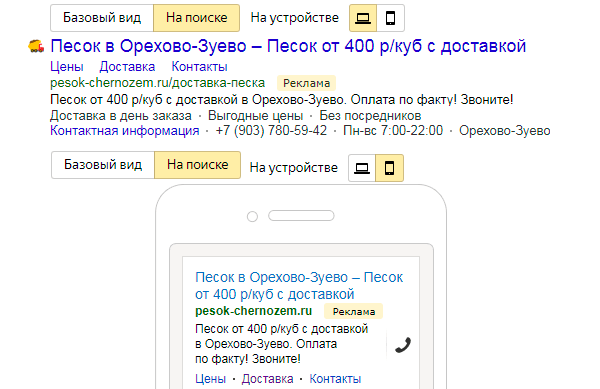Open Цены sitelink in desktop ad
The height and width of the screenshot is (389, 600).
pyautogui.click(x=67, y=67)
